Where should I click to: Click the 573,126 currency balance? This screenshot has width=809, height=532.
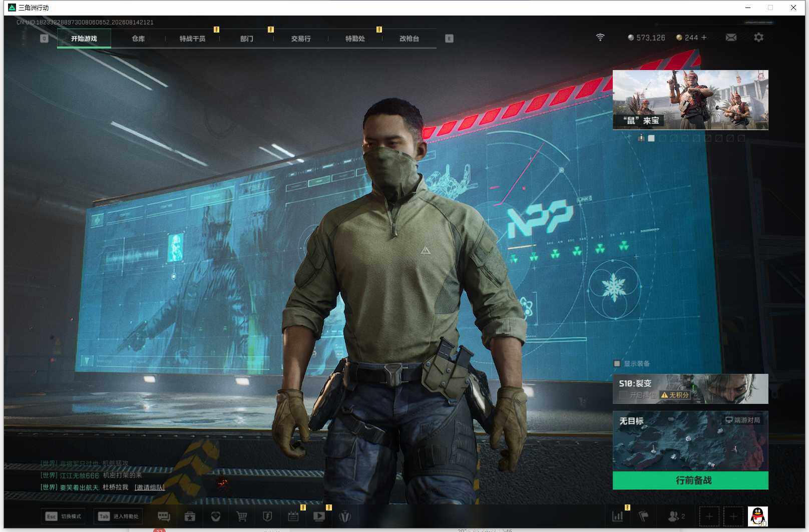[646, 38]
